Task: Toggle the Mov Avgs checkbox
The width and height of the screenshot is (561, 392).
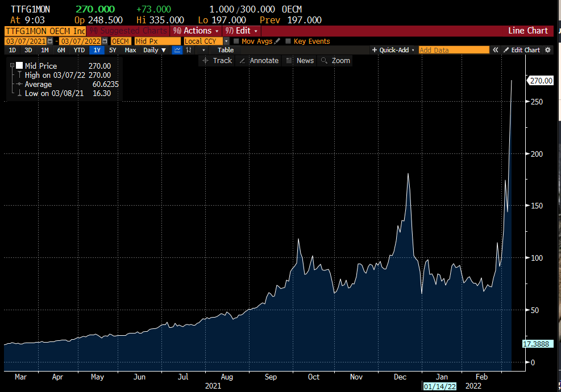Action: [x=236, y=41]
